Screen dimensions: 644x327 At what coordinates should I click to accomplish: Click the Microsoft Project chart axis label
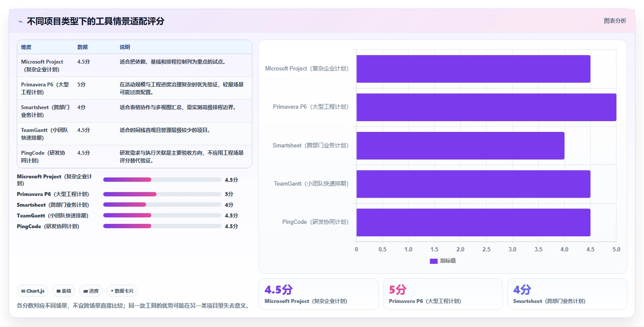tap(307, 69)
